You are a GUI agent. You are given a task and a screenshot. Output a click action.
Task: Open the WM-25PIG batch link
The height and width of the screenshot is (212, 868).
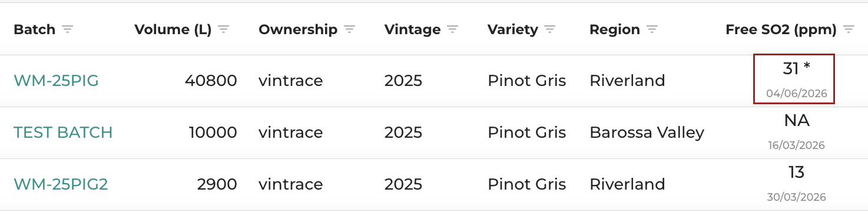(x=56, y=81)
